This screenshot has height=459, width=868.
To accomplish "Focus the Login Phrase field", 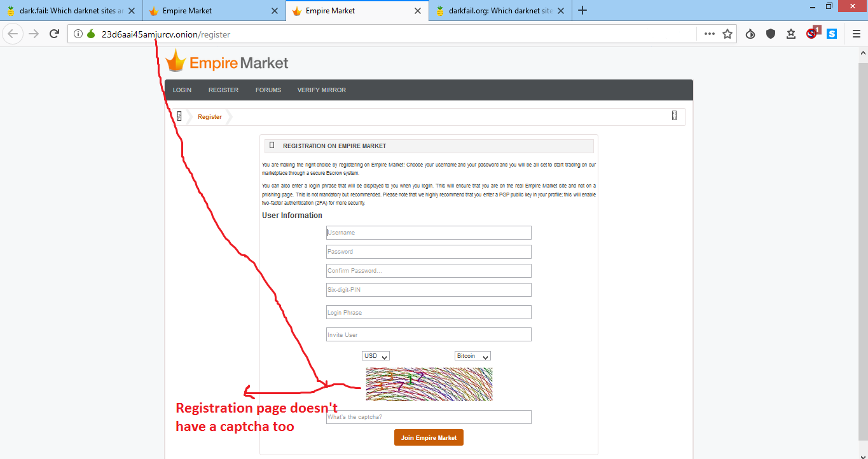I will [x=429, y=312].
